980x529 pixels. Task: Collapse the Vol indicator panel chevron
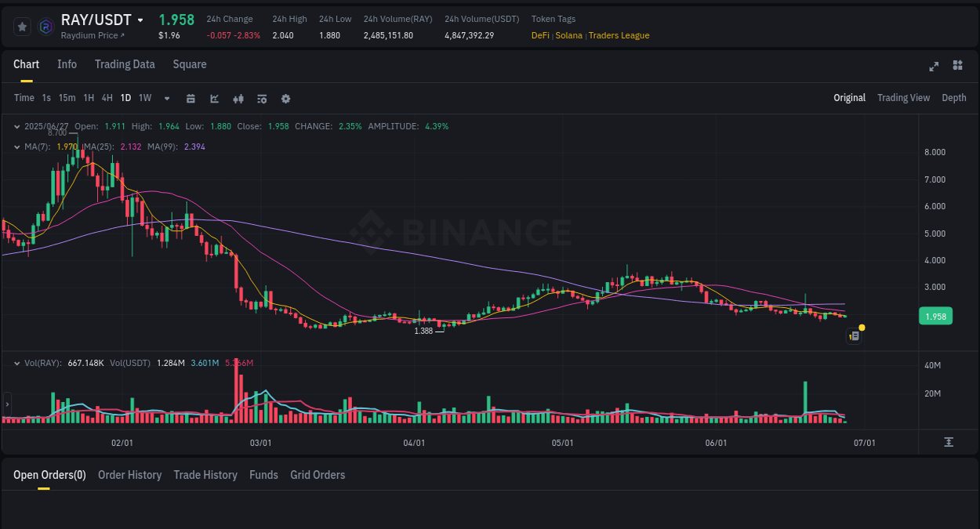pyautogui.click(x=16, y=362)
